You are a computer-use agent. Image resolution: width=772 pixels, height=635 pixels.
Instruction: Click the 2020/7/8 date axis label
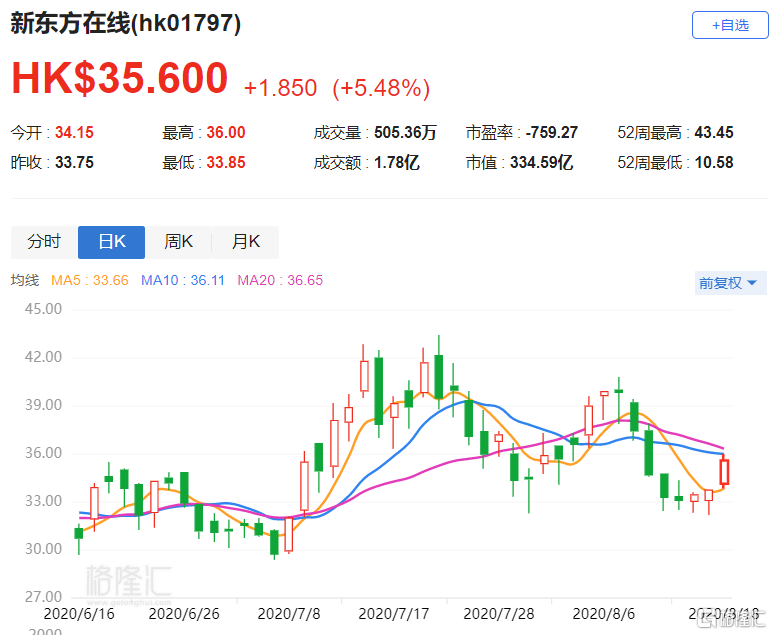click(287, 611)
